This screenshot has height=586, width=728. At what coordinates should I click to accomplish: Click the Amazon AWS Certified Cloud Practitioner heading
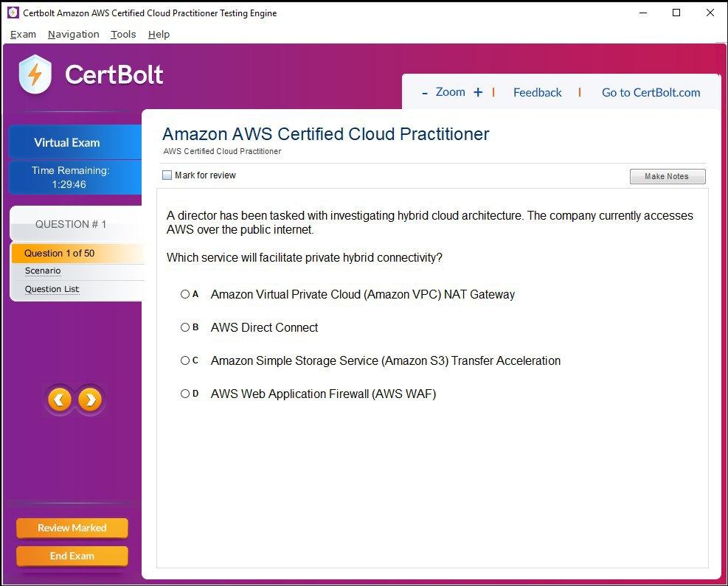[x=325, y=134]
